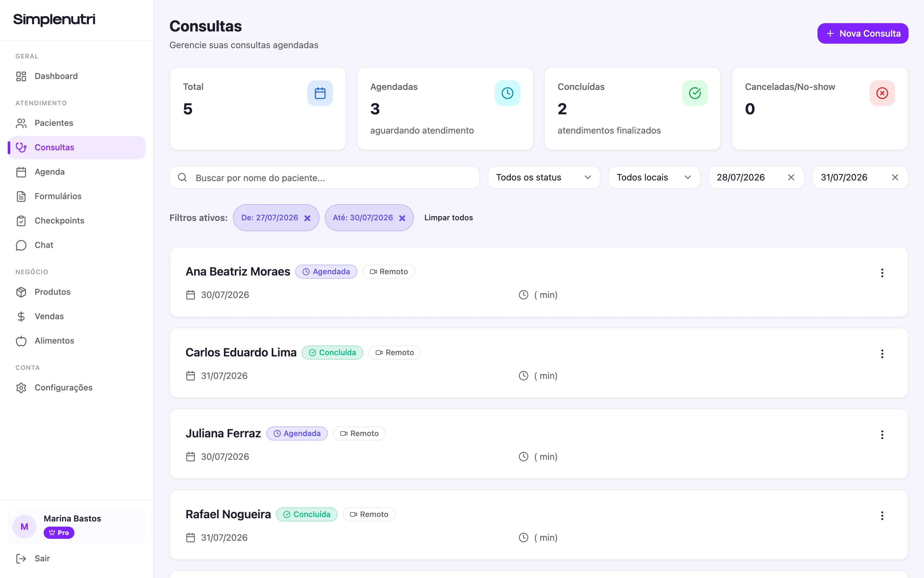The width and height of the screenshot is (924, 578).
Task: Click patient name Carlos Eduardo Lima
Action: [x=241, y=353]
